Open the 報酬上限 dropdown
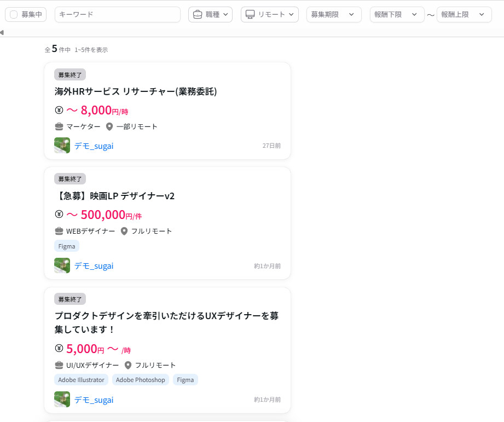The height and width of the screenshot is (422, 504). (x=464, y=14)
